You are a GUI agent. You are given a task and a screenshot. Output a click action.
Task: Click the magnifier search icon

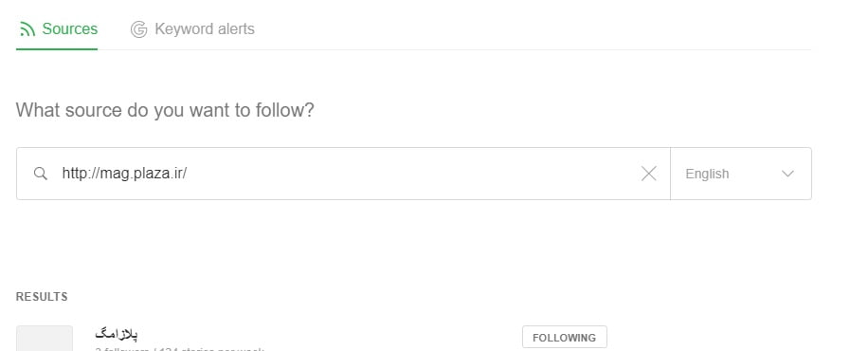coord(41,174)
